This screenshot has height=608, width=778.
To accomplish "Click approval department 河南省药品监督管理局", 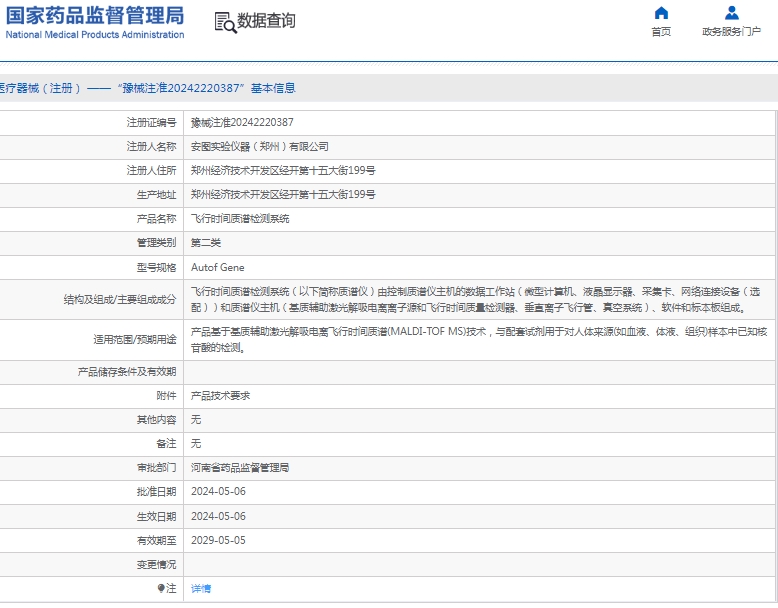I will pos(240,468).
